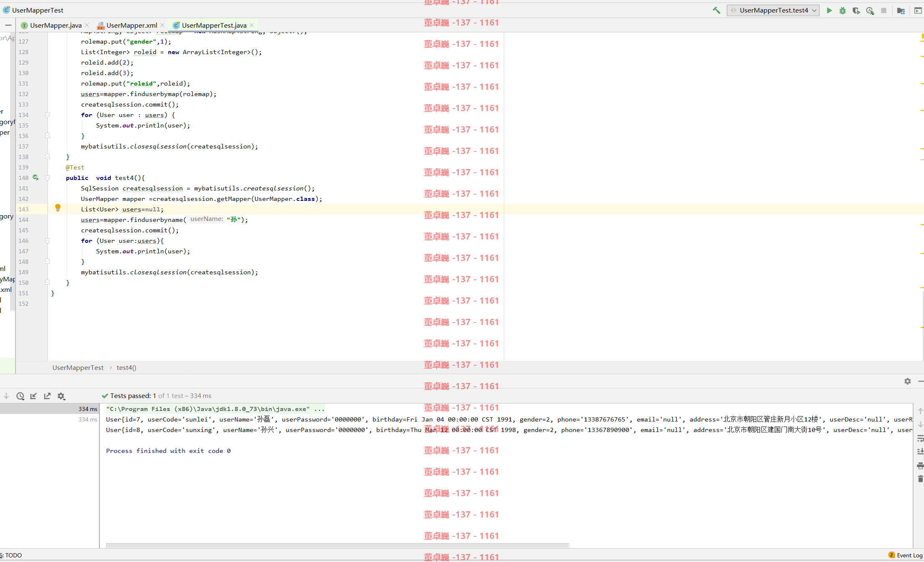Run UserMapperTest.test4 with the green play button
This screenshot has width=924, height=562.
pos(829,10)
